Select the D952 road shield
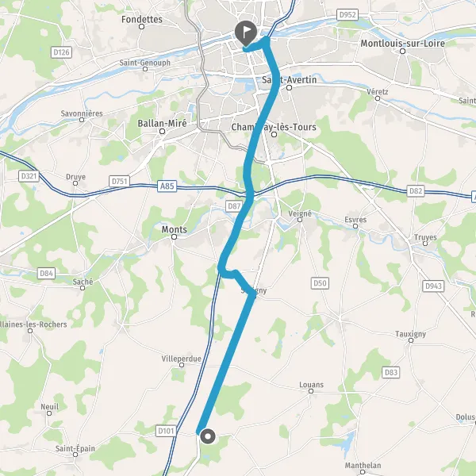 (347, 15)
